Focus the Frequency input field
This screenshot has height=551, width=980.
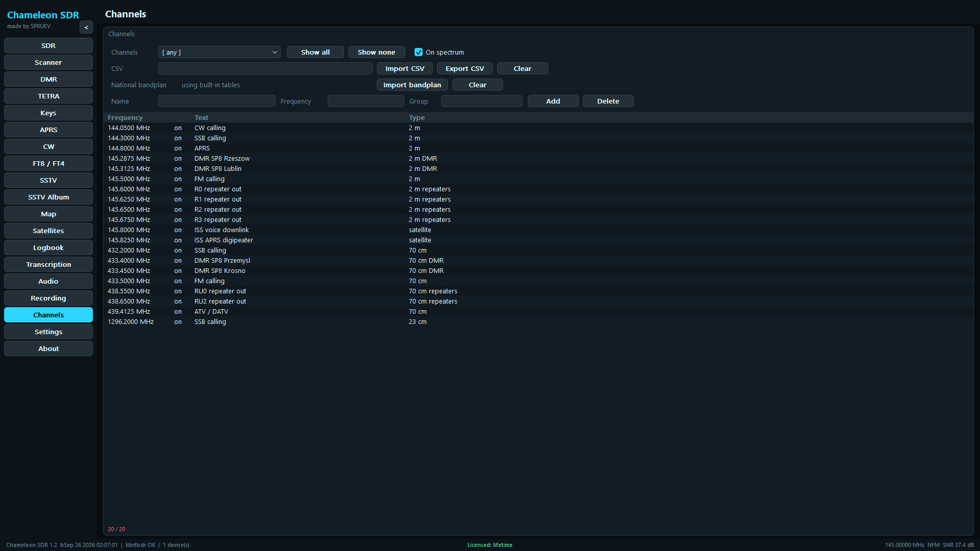click(366, 101)
